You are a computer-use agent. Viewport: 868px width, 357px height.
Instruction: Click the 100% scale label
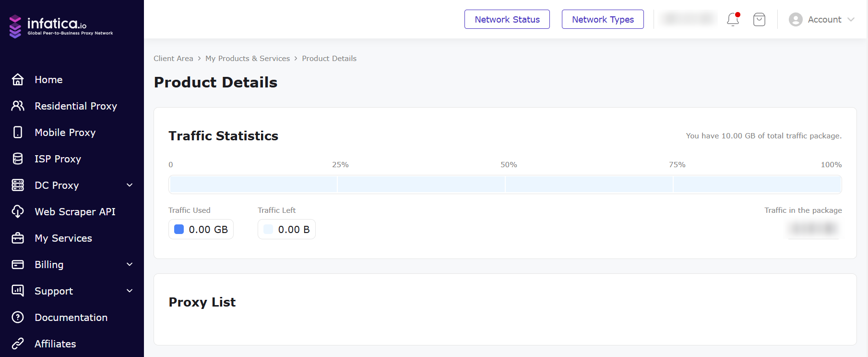pyautogui.click(x=831, y=164)
